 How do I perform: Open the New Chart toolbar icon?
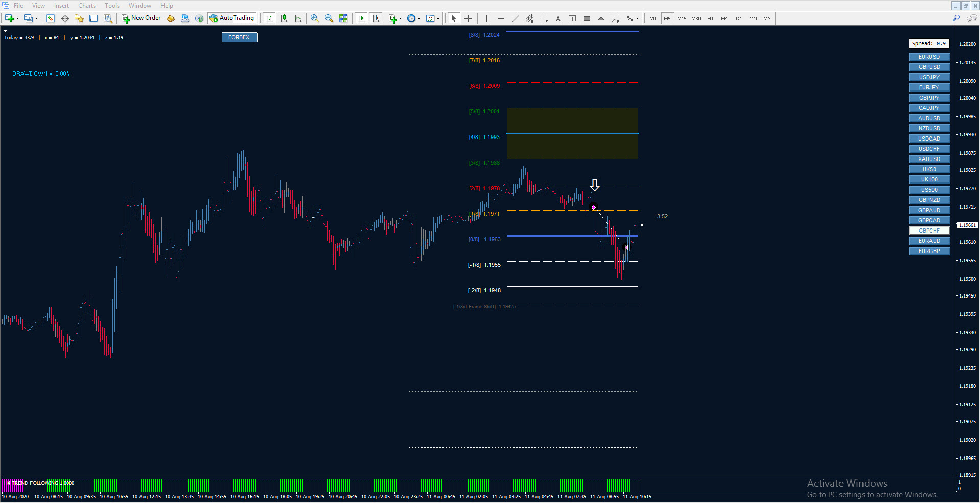coord(9,18)
